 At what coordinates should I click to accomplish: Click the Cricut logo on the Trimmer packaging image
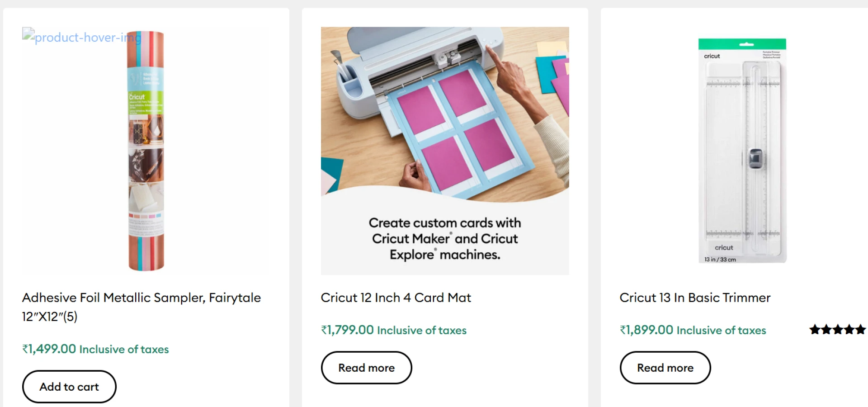(x=712, y=56)
